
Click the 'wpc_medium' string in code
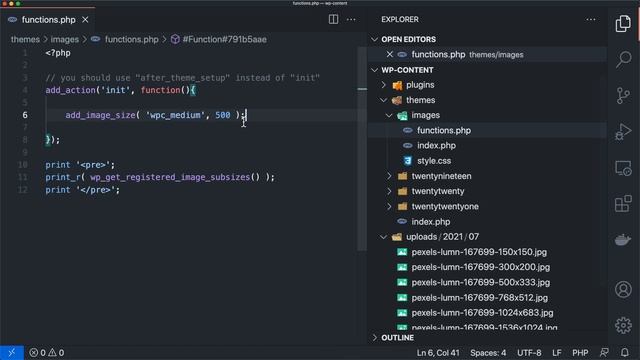175,115
